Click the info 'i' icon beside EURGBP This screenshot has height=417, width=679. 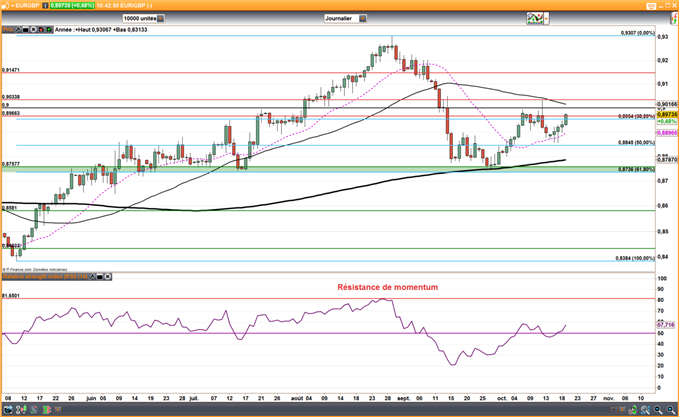click(45, 6)
